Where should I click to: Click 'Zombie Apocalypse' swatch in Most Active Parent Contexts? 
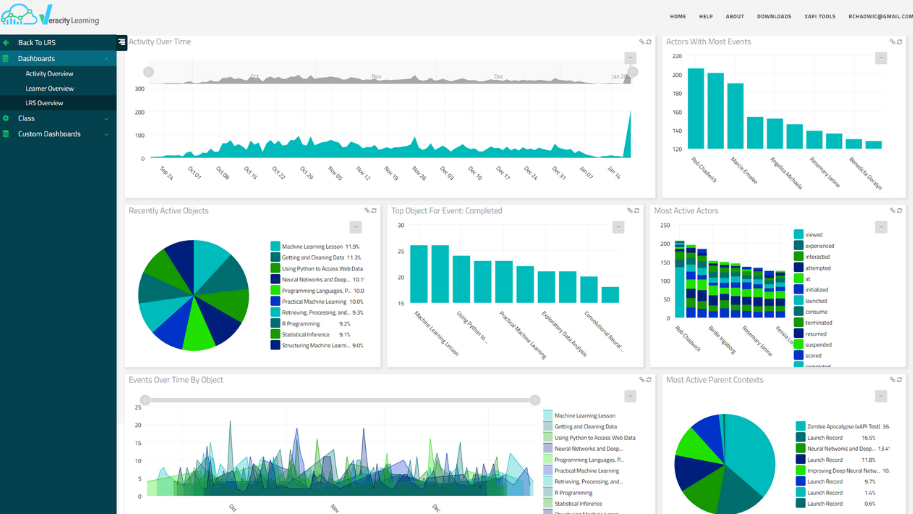click(x=801, y=426)
